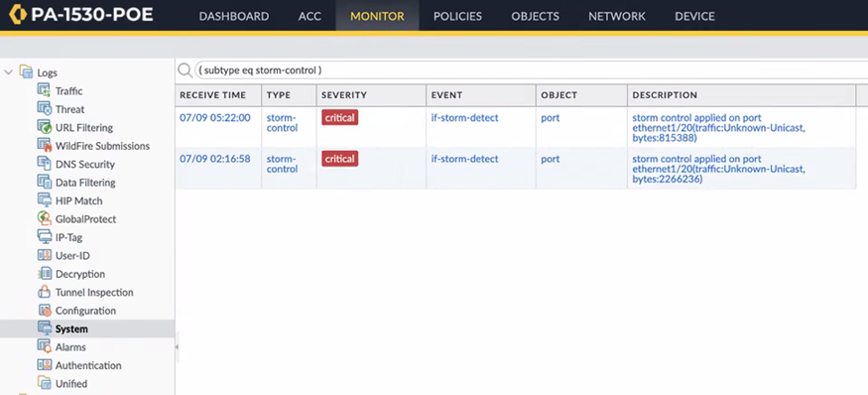
Task: Click the User-ID icon
Action: pyautogui.click(x=45, y=255)
